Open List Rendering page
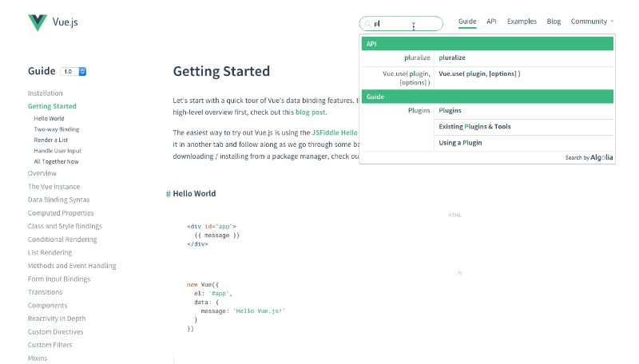 pyautogui.click(x=50, y=252)
